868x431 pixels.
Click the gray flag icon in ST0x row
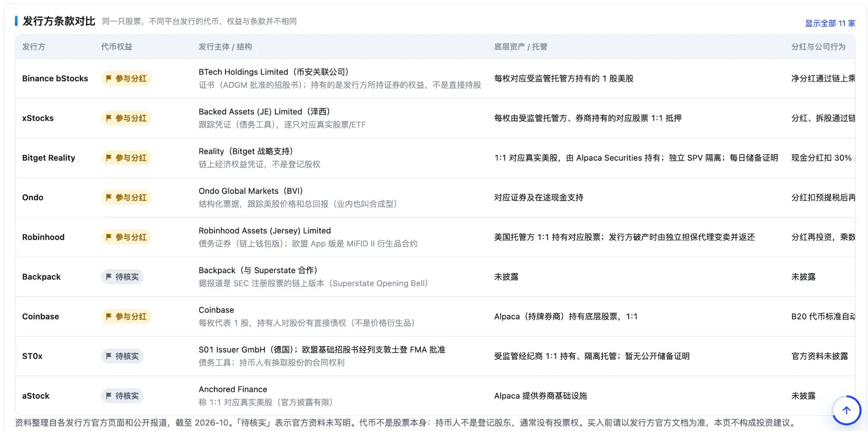(109, 356)
